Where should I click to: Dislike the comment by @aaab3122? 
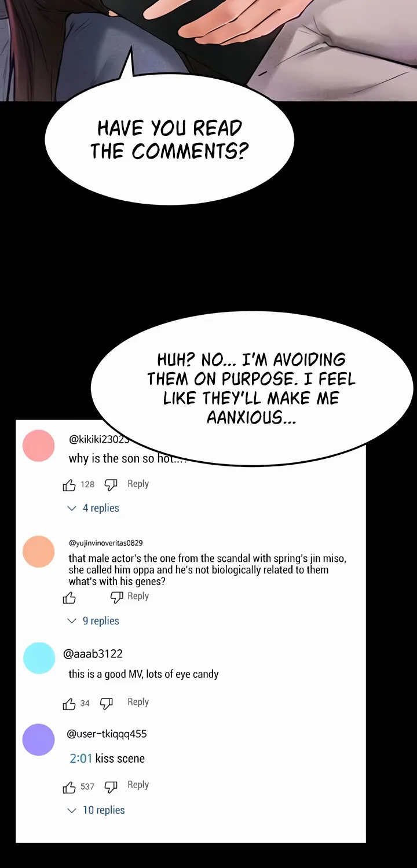106,704
